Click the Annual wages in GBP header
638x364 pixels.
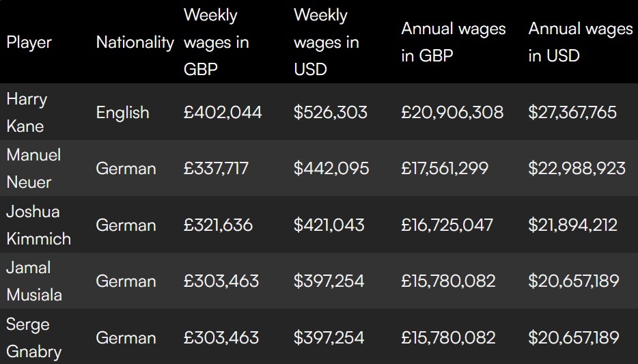coord(453,42)
